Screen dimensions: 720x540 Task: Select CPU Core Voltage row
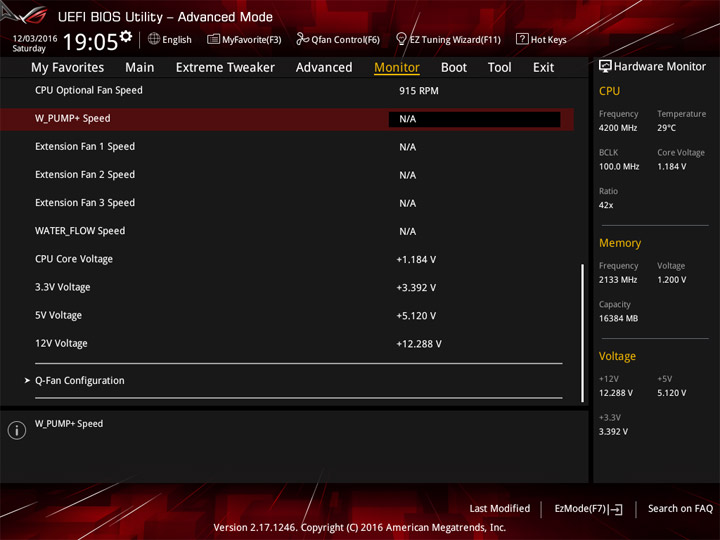(287, 259)
